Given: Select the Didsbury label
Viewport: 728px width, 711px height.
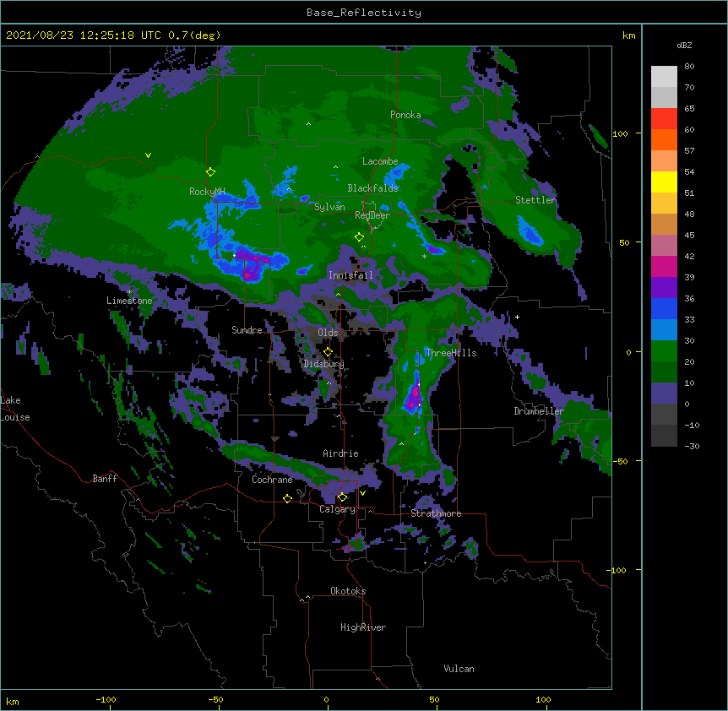Looking at the screenshot, I should [x=324, y=364].
